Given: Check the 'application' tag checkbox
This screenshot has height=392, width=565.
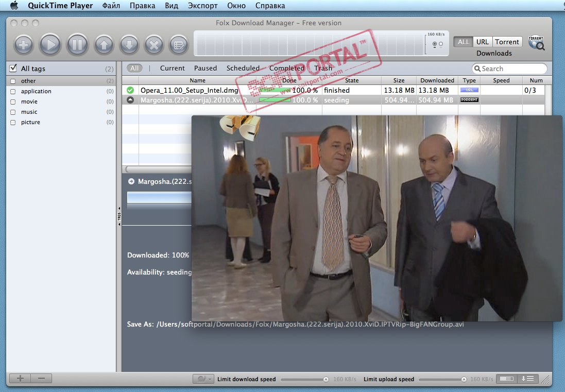Looking at the screenshot, I should [13, 92].
